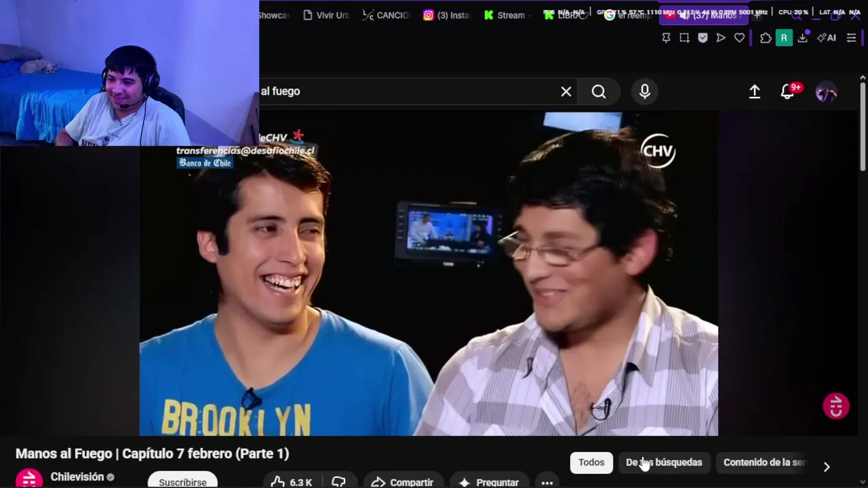Click the page vertical scrollbar
Screen dimensions: 868x488
click(863, 125)
